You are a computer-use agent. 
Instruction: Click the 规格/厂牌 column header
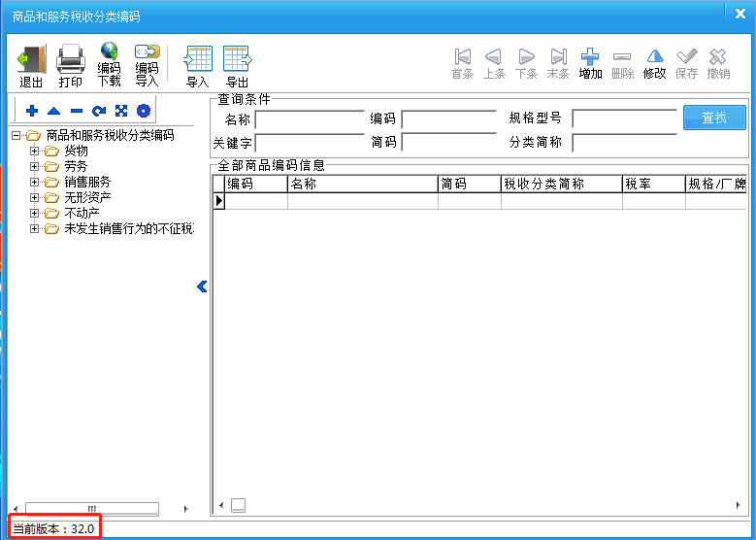[x=716, y=184]
